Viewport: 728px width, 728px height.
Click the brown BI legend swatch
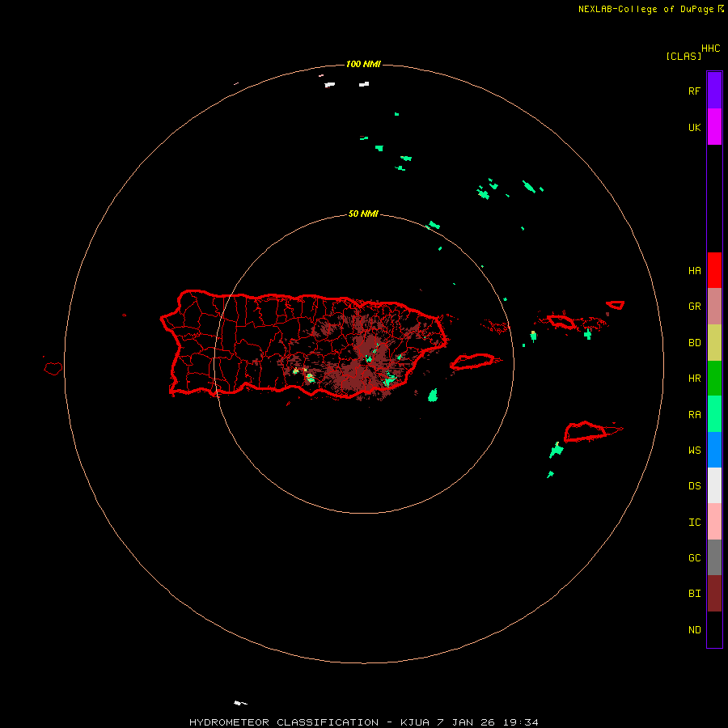[714, 594]
